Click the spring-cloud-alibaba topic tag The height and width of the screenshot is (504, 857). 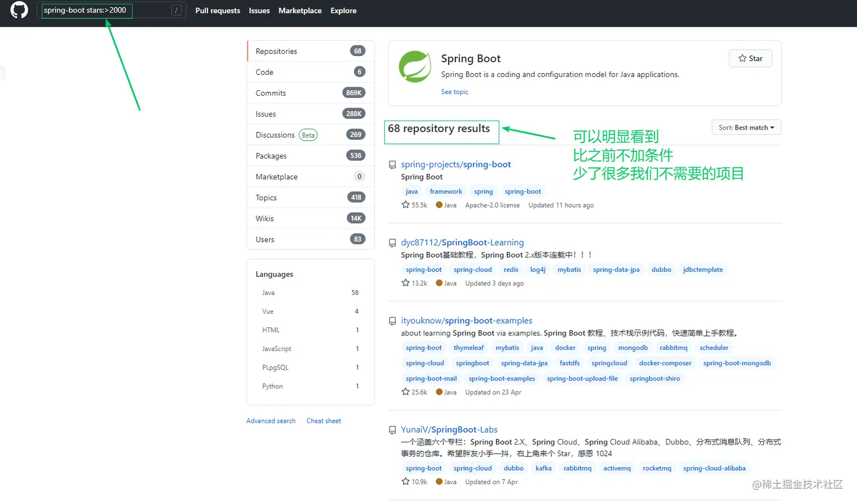pos(714,468)
